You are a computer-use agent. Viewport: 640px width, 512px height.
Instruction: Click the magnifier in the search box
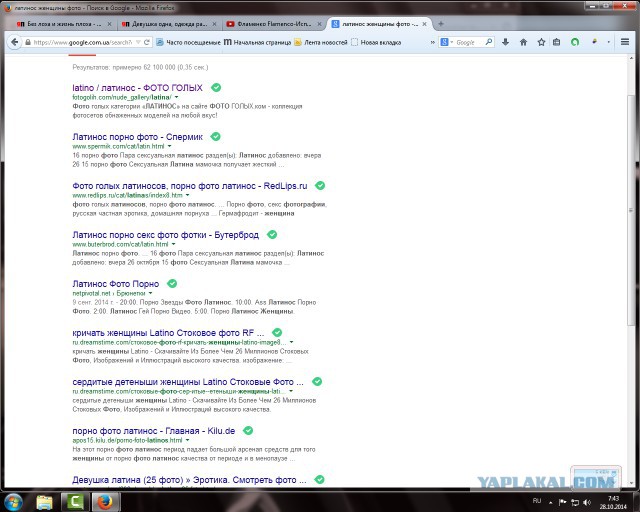[x=489, y=42]
